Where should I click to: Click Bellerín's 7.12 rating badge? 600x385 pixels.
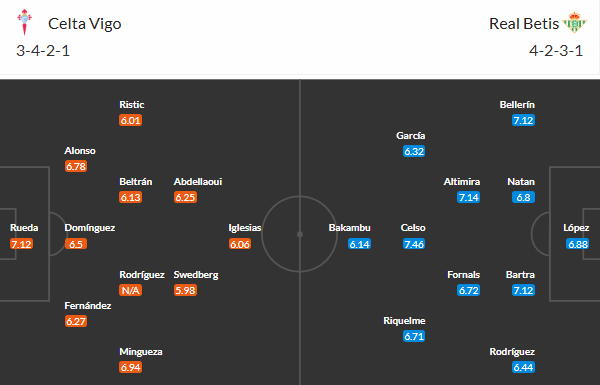(523, 121)
